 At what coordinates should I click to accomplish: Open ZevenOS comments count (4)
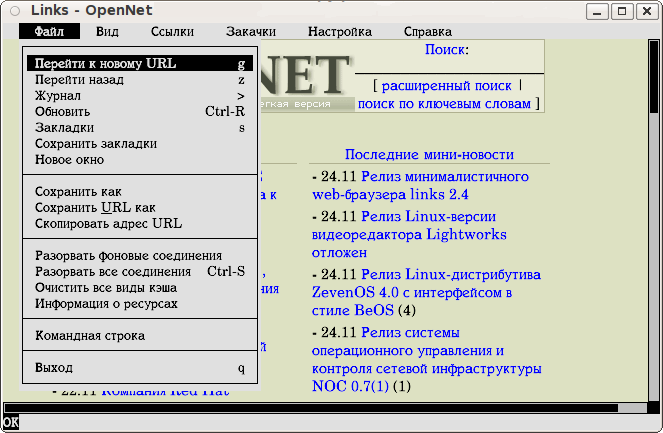(407, 311)
